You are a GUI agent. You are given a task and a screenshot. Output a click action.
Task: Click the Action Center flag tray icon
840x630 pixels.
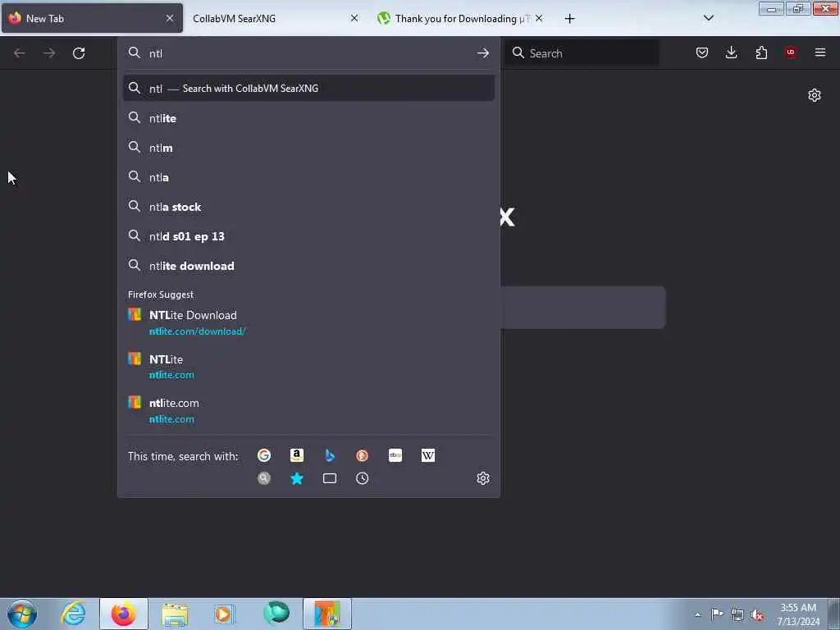(x=717, y=614)
